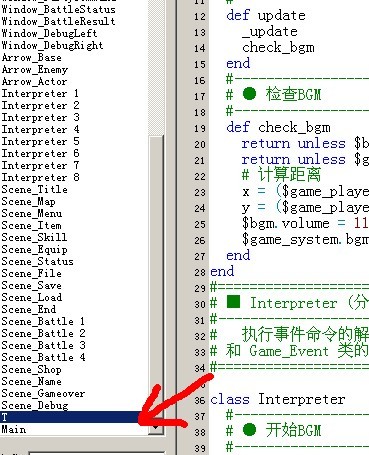369x455 pixels.
Task: Select Interpreter 3 in the list
Action: (40, 117)
